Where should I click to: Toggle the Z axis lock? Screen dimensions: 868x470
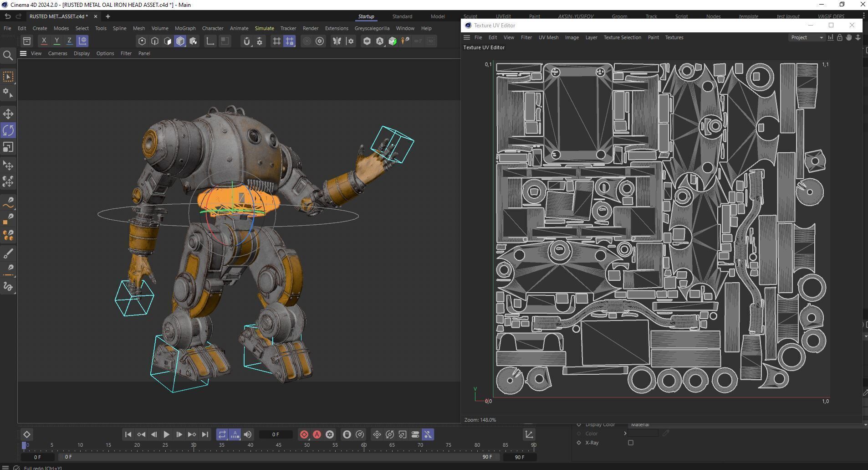point(69,41)
